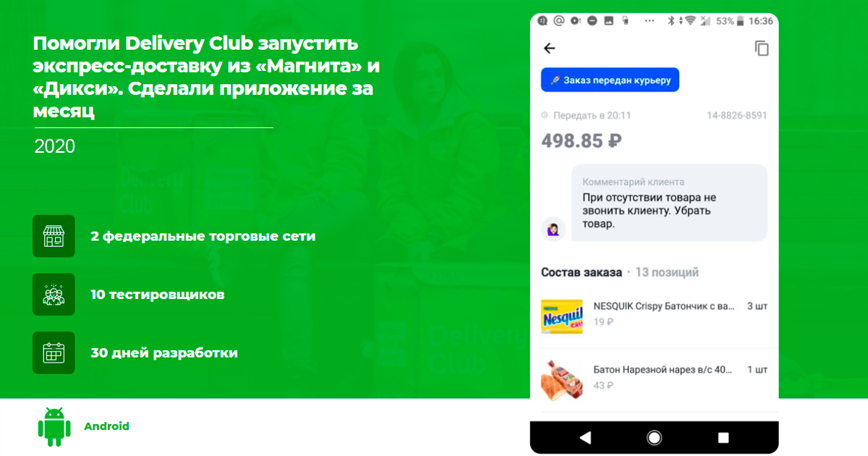Tap the order number 14-8826-8591

pos(737,116)
